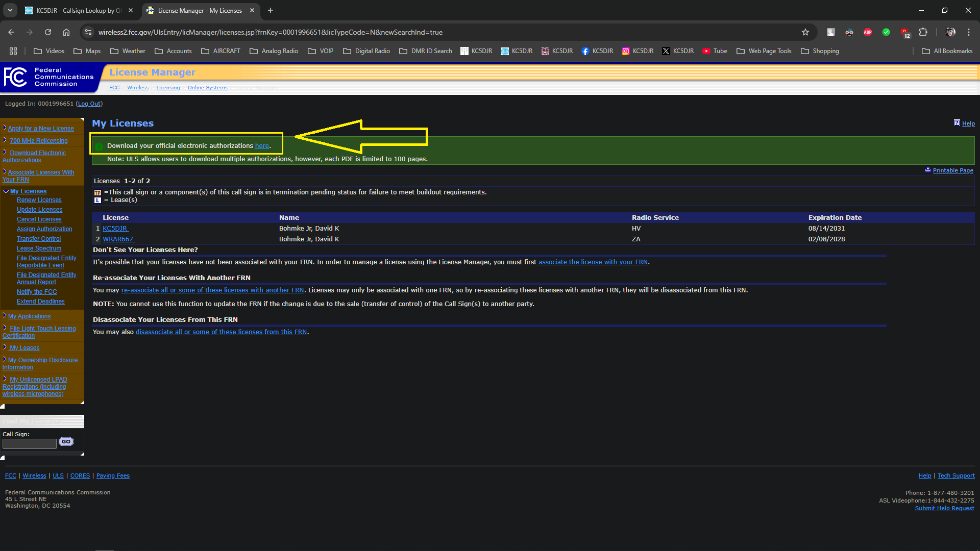Go to browser home page icon
The image size is (980, 551).
coord(66,32)
